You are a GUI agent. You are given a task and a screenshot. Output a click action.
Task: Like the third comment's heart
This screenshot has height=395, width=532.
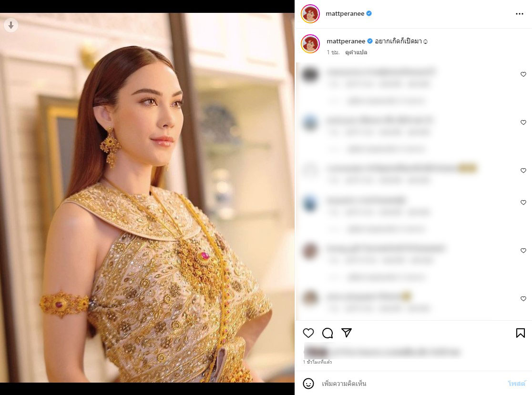pos(523,171)
